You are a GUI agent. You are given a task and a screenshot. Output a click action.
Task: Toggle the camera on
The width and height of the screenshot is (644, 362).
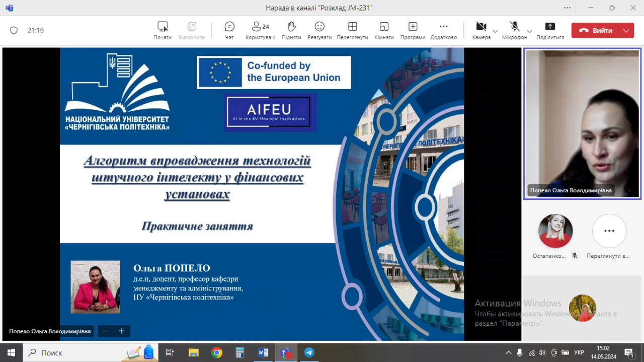(481, 30)
